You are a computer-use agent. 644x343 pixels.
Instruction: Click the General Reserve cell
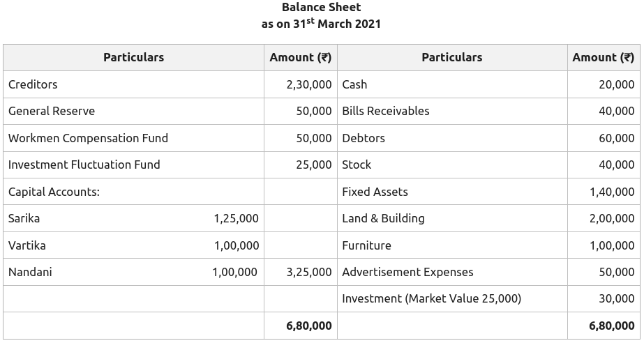pos(52,112)
